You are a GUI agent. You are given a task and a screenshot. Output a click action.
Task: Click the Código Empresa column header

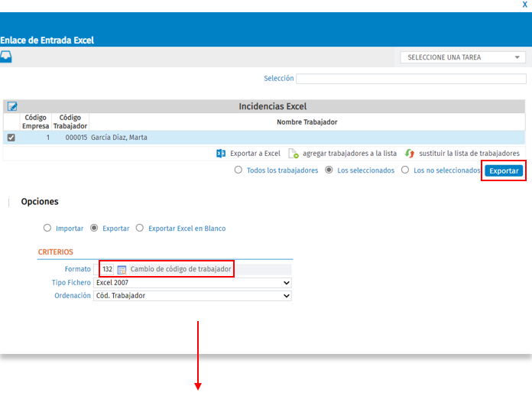(36, 122)
